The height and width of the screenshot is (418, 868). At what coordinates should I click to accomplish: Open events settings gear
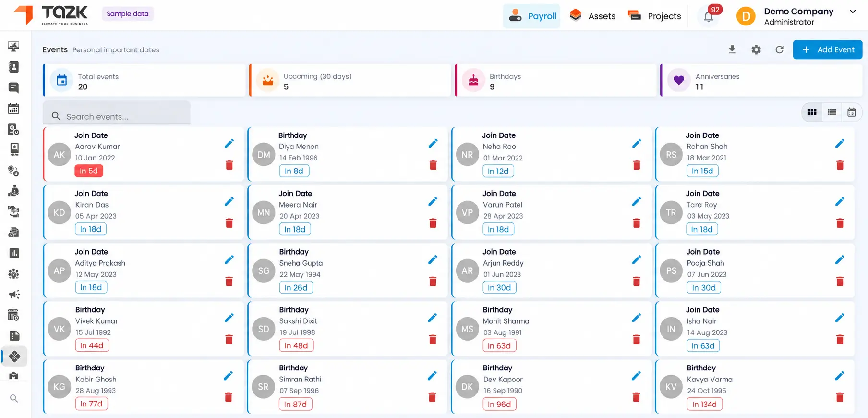756,49
